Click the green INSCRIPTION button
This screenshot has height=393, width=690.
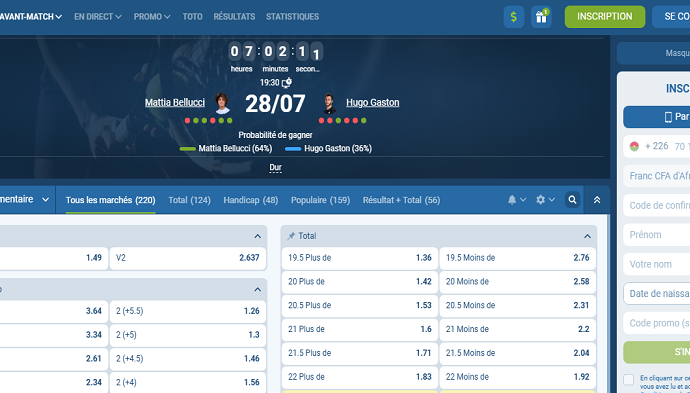point(605,17)
